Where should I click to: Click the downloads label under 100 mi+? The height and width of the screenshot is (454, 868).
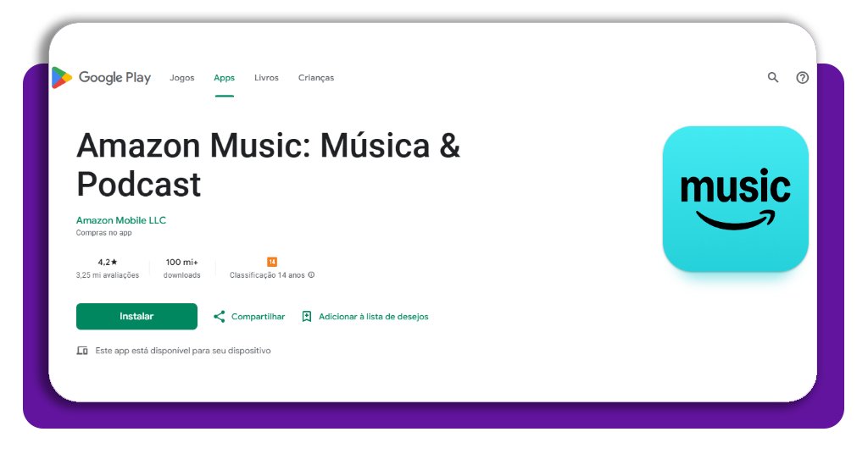pyautogui.click(x=181, y=274)
